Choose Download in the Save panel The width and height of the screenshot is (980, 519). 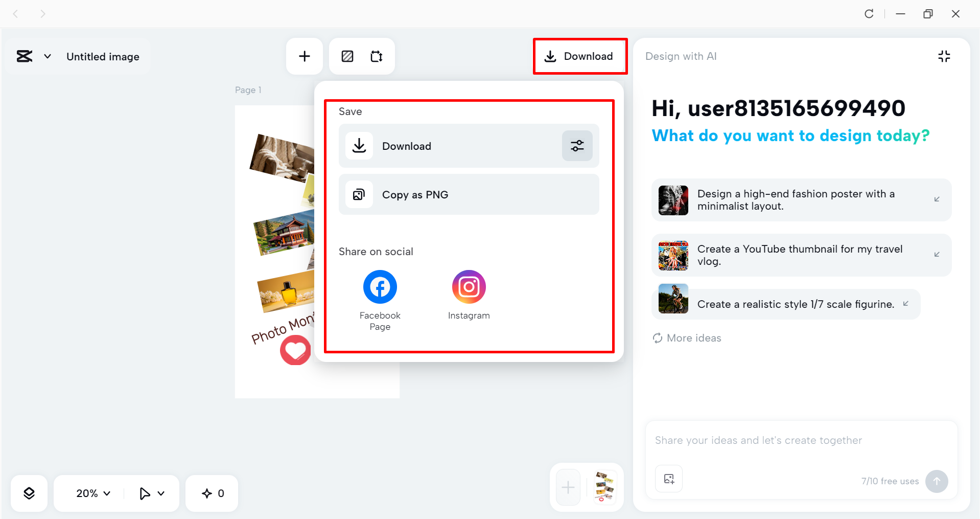click(x=469, y=146)
